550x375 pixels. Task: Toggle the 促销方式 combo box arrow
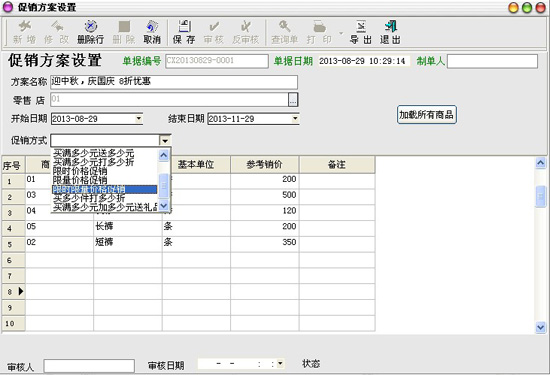pyautogui.click(x=165, y=141)
